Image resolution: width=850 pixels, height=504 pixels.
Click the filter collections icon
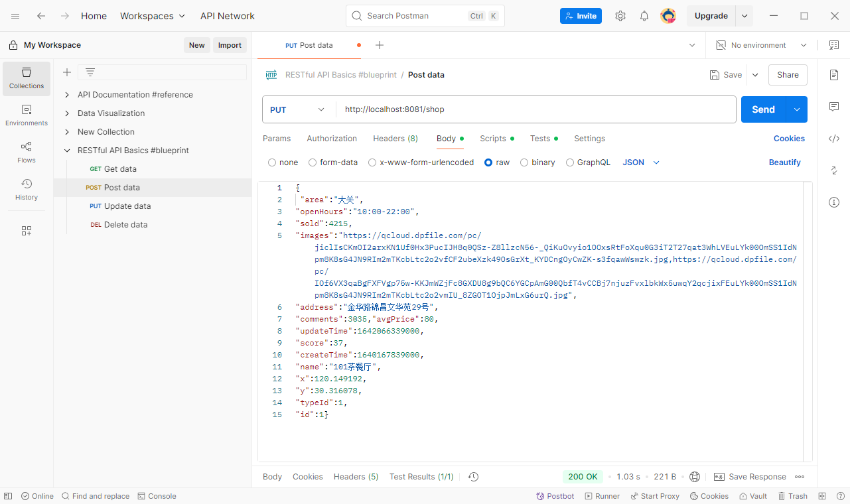[x=90, y=72]
